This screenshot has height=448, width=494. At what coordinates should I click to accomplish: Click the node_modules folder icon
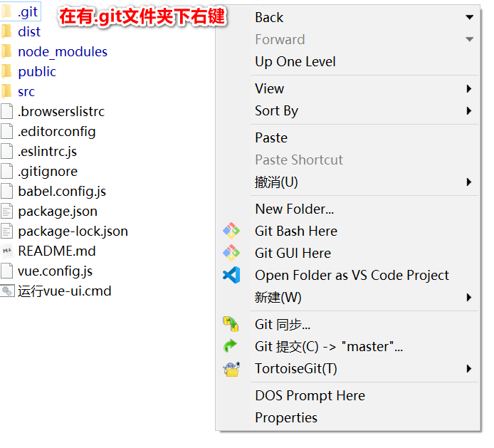[7, 51]
